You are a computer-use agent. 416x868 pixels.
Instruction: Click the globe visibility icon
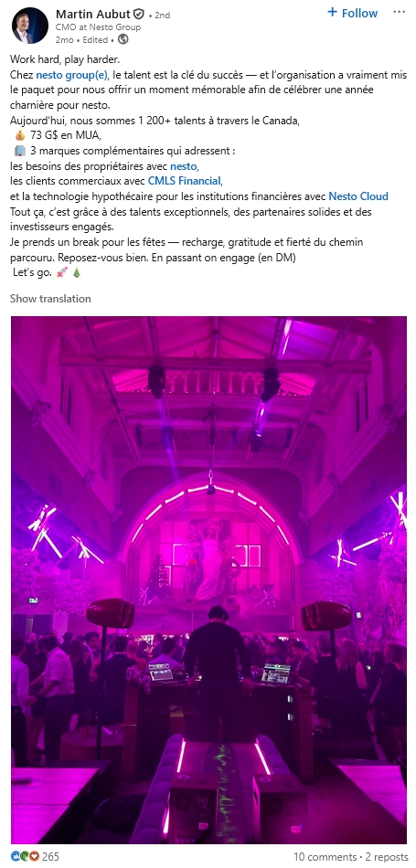pyautogui.click(x=123, y=39)
